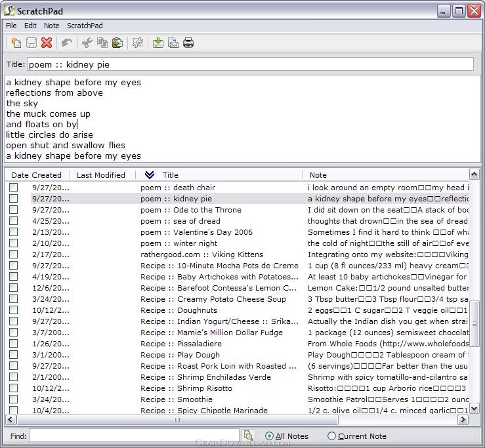Image resolution: width=485 pixels, height=448 pixels.
Task: Open the File menu
Action: pyautogui.click(x=11, y=26)
